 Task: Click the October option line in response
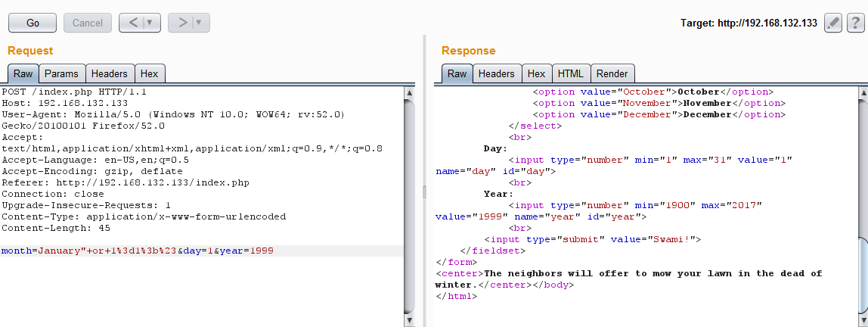pos(653,92)
